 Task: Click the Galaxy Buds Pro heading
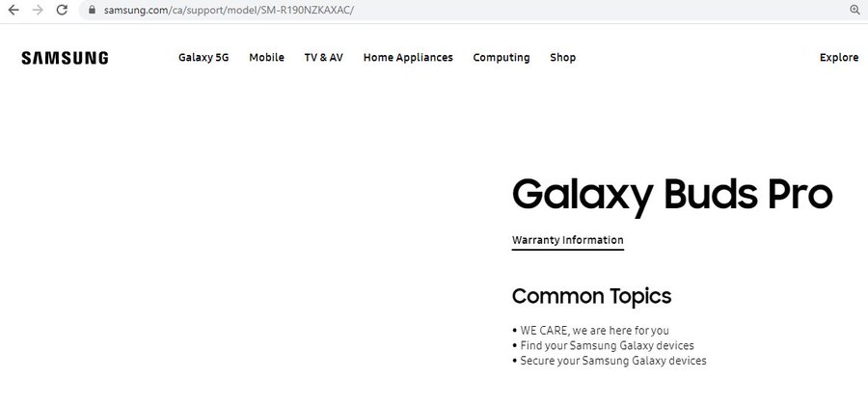(x=672, y=195)
